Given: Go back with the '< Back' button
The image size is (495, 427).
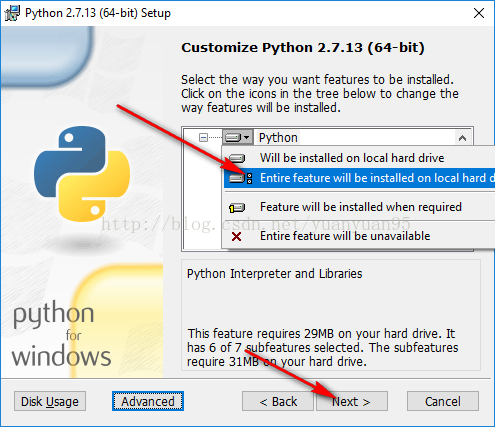Looking at the screenshot, I should [x=278, y=401].
